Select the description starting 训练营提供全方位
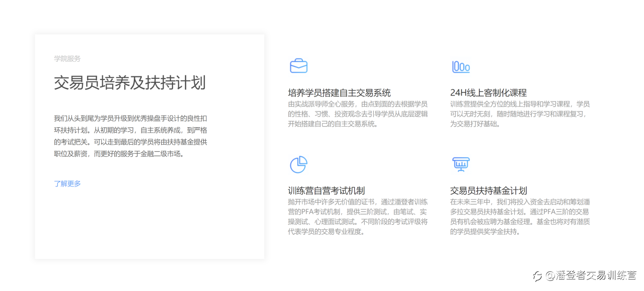Viewport: 644px width, 291px height. point(520,114)
